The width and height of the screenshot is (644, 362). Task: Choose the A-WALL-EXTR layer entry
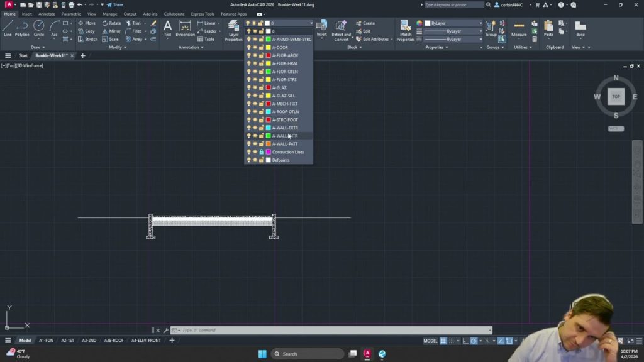pyautogui.click(x=285, y=128)
